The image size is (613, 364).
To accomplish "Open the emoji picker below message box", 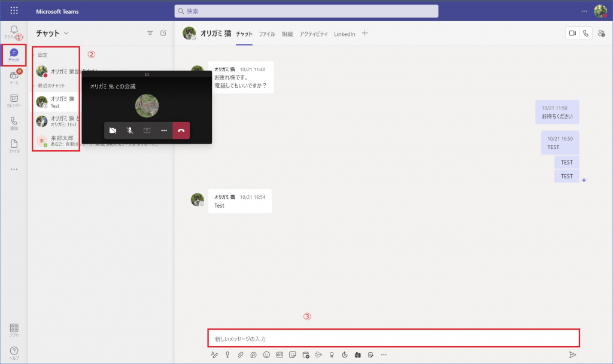I will [266, 354].
